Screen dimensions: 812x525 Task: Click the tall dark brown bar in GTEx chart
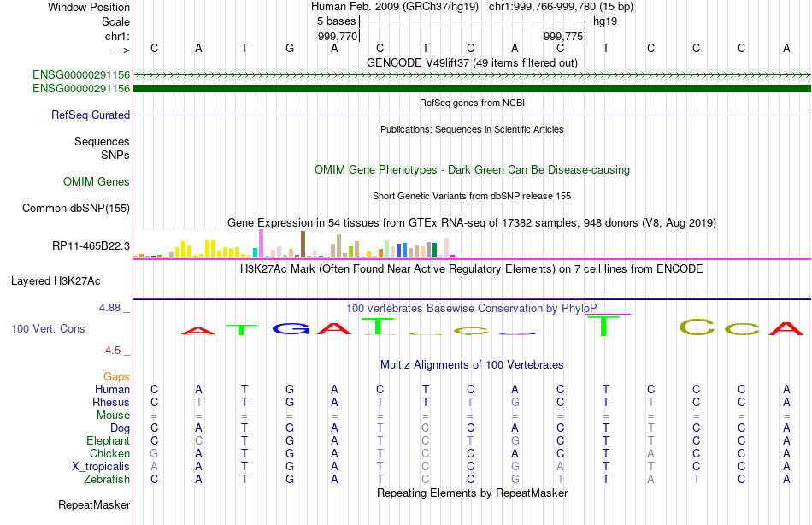tap(303, 244)
